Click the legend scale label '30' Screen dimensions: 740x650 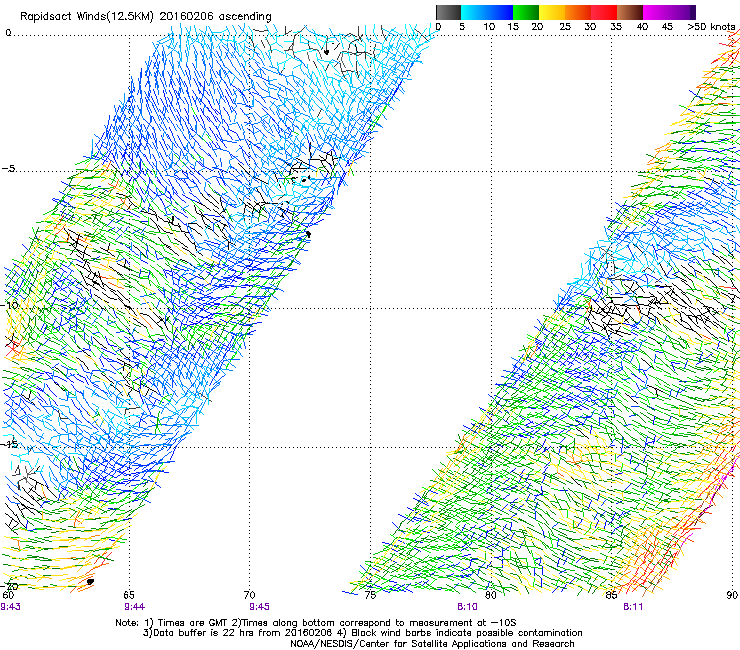[590, 27]
